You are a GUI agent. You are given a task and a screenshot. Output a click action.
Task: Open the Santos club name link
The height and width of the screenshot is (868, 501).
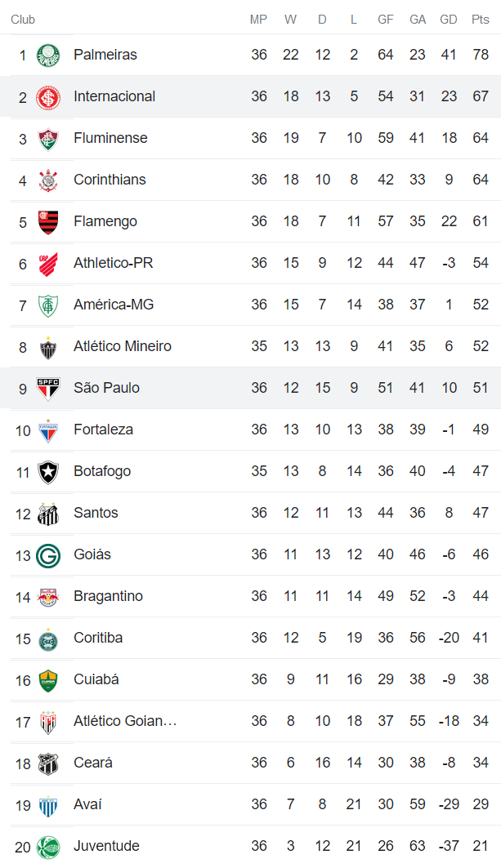(96, 513)
